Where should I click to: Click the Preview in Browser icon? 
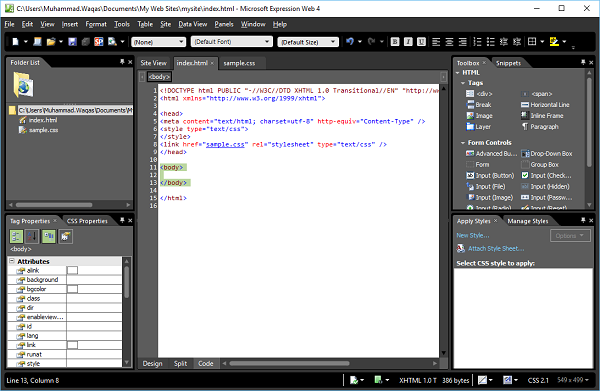pyautogui.click(x=112, y=42)
